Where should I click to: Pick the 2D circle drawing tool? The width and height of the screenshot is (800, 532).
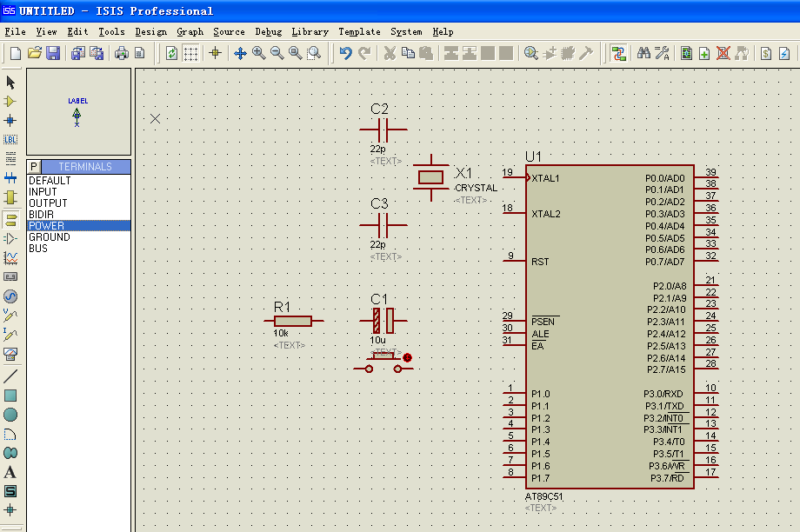click(x=10, y=415)
